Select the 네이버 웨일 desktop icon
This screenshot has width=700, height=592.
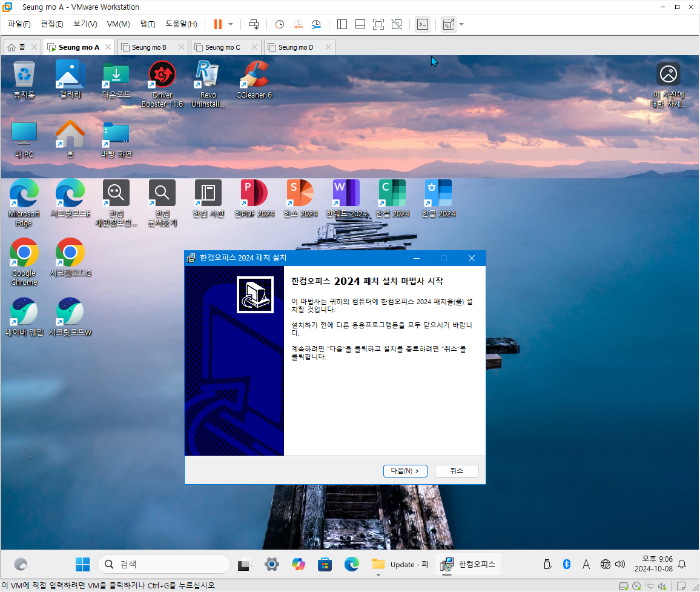(x=24, y=318)
